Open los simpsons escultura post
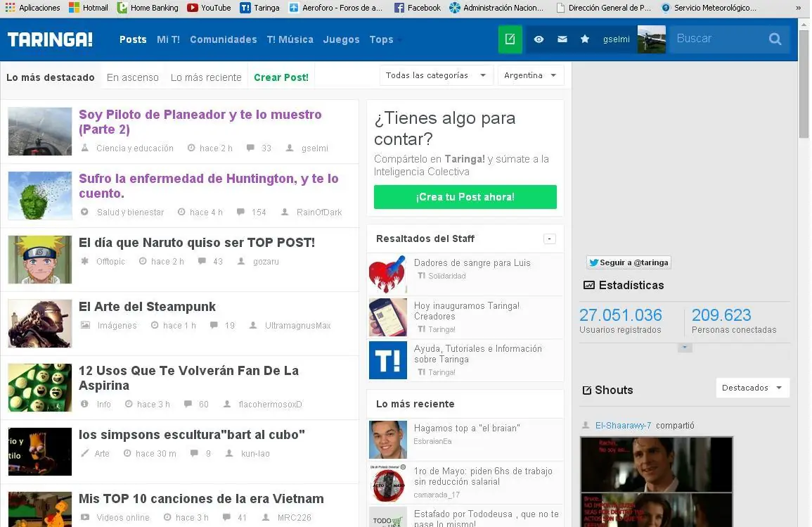812x527 pixels. pyautogui.click(x=192, y=435)
